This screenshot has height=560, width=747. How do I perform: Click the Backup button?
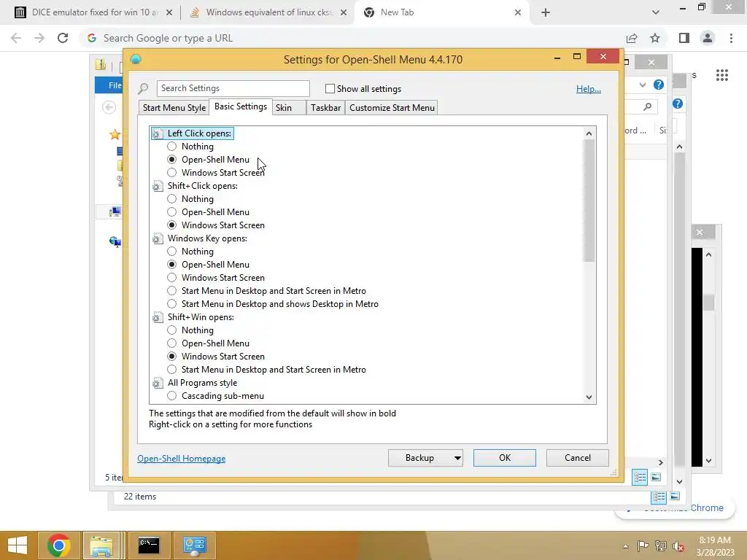point(419,458)
